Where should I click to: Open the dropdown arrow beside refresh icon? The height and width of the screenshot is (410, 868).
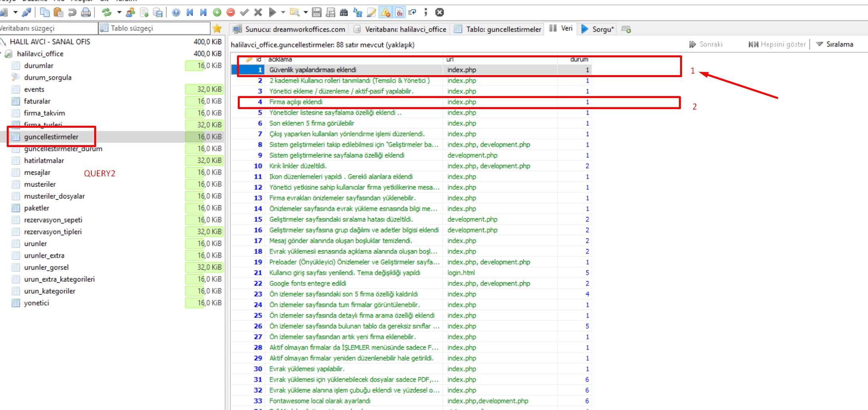click(x=119, y=12)
